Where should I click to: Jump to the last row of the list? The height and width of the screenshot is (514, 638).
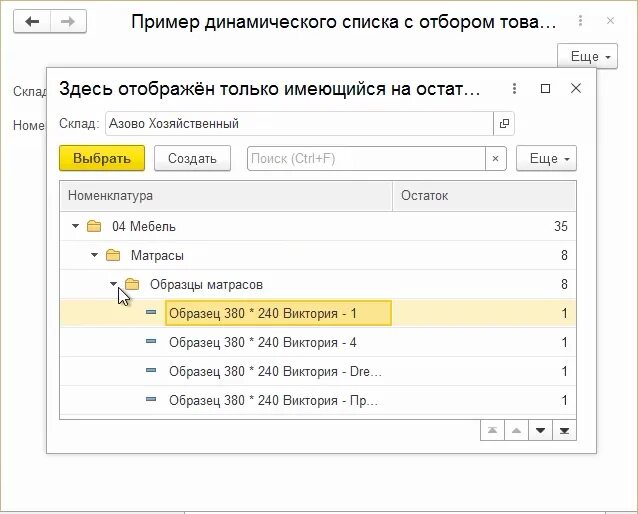(x=565, y=430)
